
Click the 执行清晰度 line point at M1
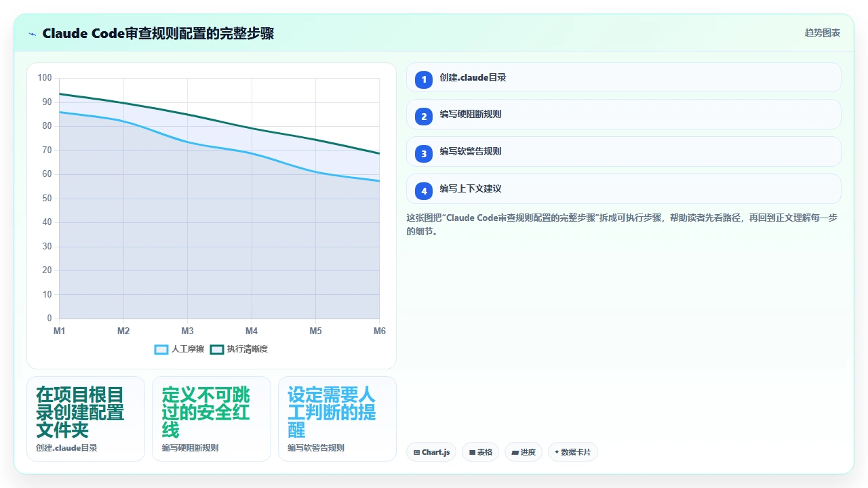coord(60,94)
